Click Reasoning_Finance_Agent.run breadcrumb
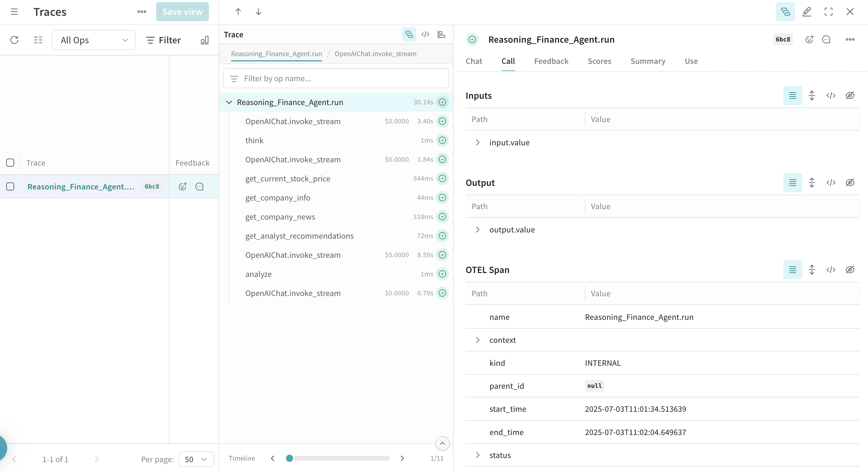Viewport: 868px width, 472px height. [x=276, y=54]
